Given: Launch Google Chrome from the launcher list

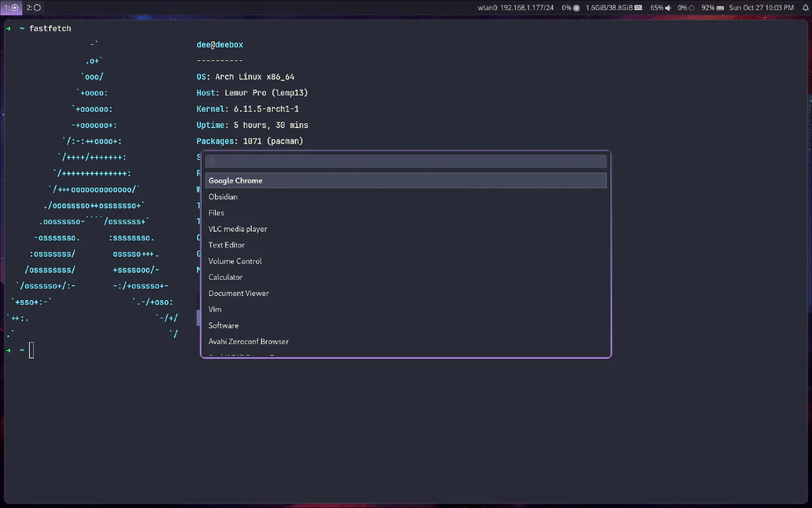Looking at the screenshot, I should click(x=235, y=181).
